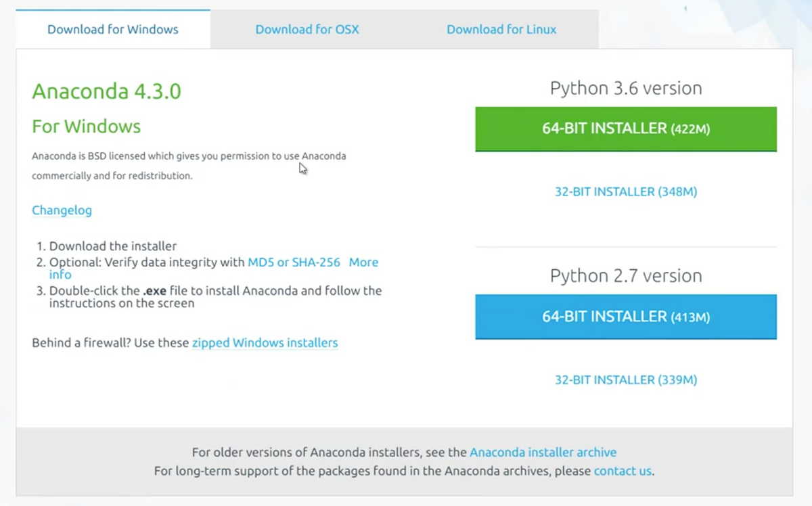Click More info about data integrity verification
Viewport: 812px width, 506px height.
click(x=363, y=262)
